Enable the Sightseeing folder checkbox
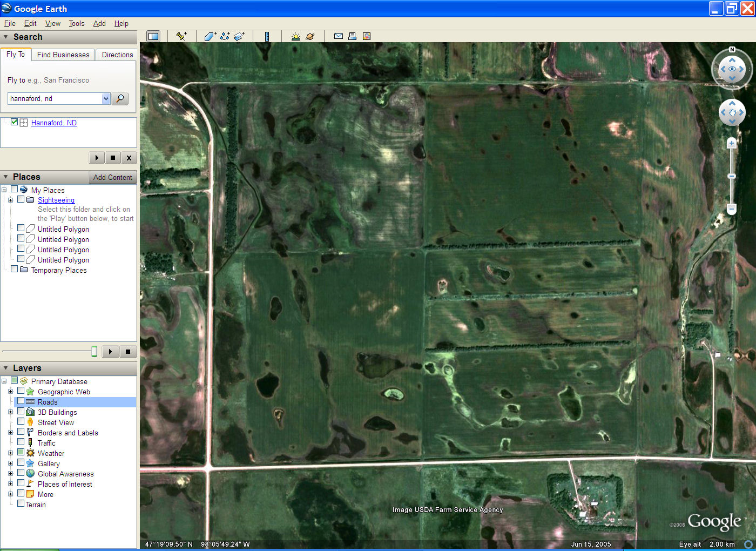The width and height of the screenshot is (756, 551). coord(21,199)
